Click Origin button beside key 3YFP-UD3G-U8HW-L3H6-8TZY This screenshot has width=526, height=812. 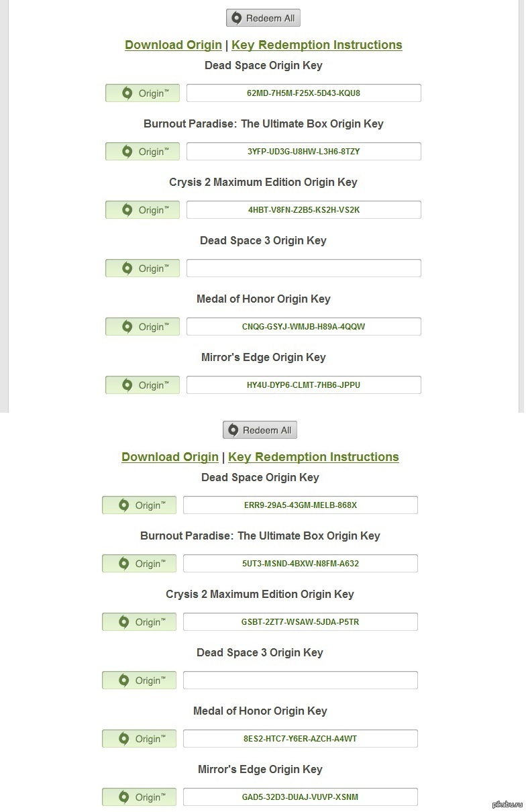click(x=142, y=152)
